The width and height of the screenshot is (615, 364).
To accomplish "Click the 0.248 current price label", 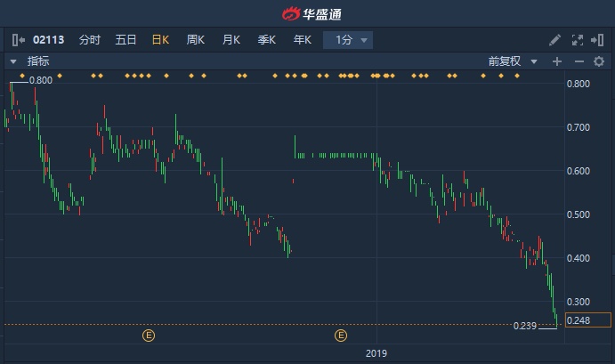I will (587, 320).
